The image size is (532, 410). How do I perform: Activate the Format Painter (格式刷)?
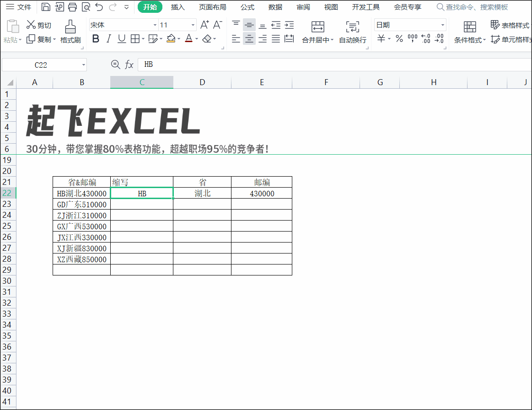pyautogui.click(x=70, y=32)
